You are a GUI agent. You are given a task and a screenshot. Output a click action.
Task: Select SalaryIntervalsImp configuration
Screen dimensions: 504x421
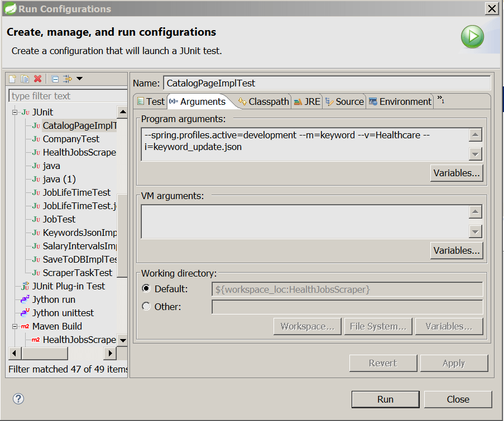coord(79,246)
